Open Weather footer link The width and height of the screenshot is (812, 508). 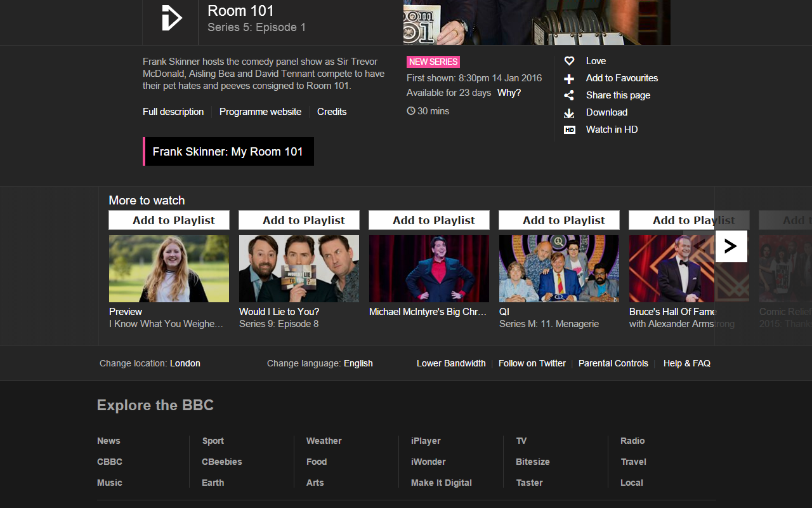pos(324,441)
